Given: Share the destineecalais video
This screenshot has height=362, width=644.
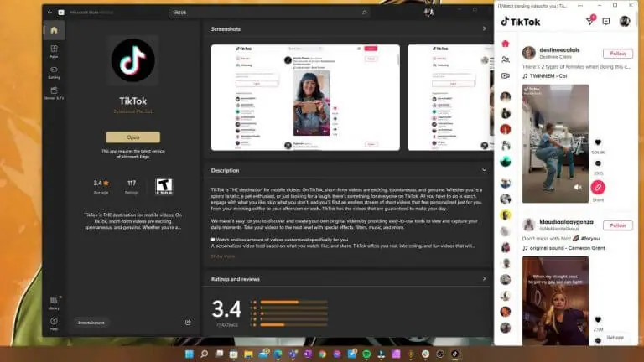Looking at the screenshot, I should (598, 188).
